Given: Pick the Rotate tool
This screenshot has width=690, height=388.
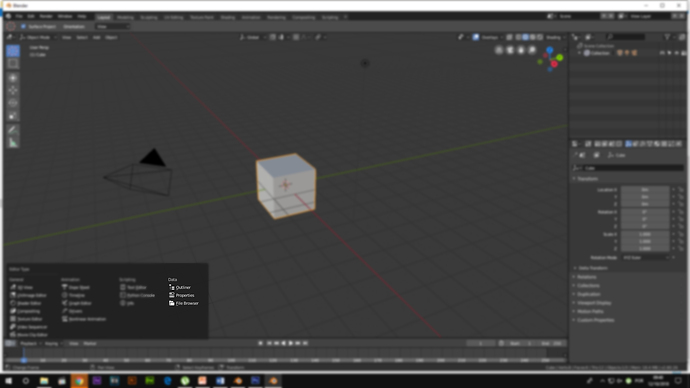Looking at the screenshot, I should (x=13, y=103).
